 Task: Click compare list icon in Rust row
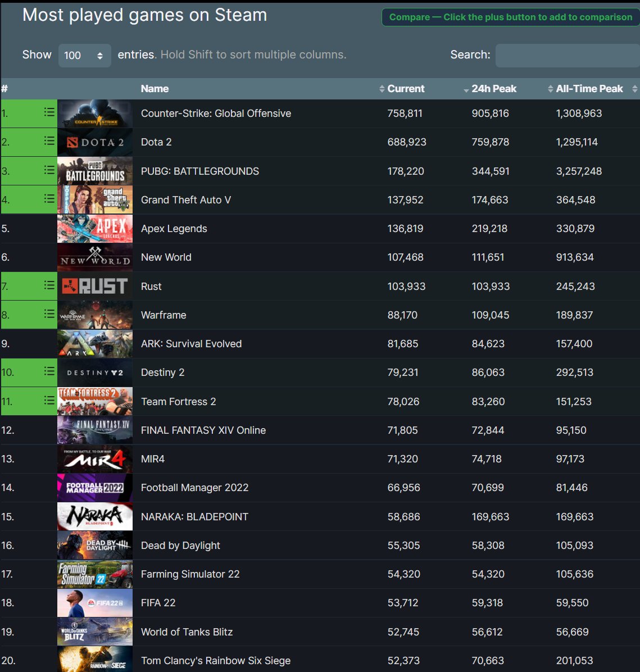[49, 285]
